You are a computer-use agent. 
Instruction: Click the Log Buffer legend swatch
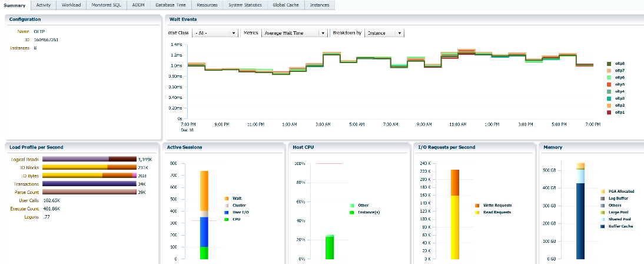click(602, 198)
